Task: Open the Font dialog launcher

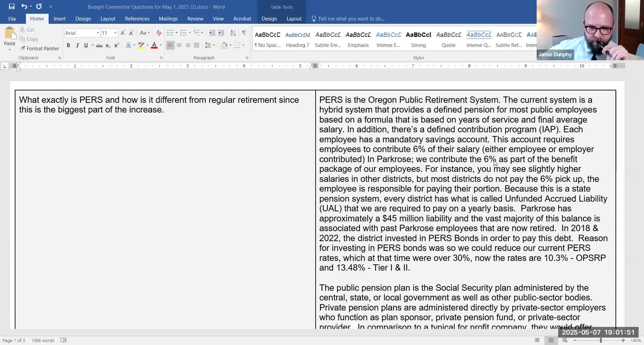Action: [x=161, y=58]
